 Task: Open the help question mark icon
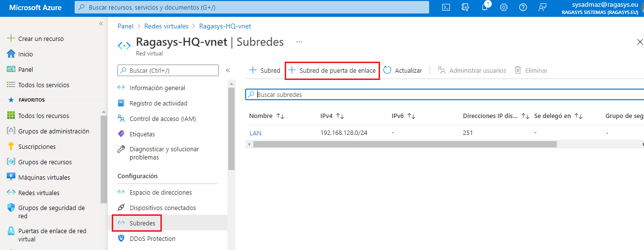click(523, 7)
